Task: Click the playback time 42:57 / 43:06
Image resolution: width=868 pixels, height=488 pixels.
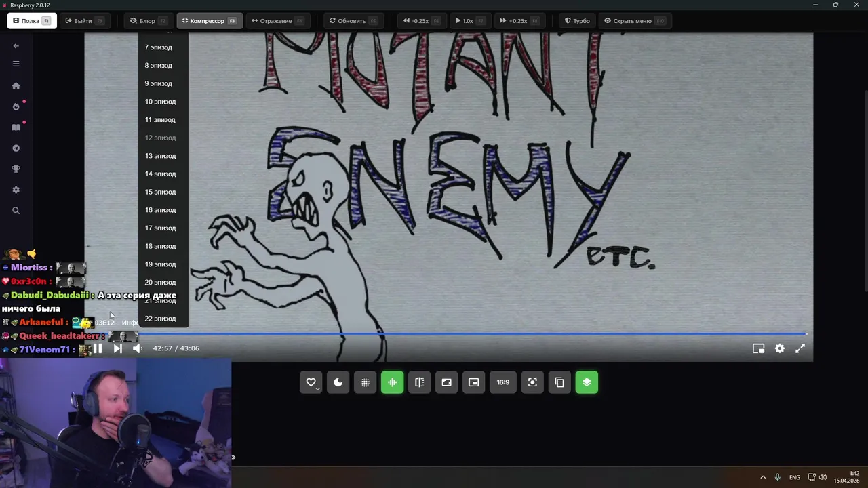Action: 176,348
